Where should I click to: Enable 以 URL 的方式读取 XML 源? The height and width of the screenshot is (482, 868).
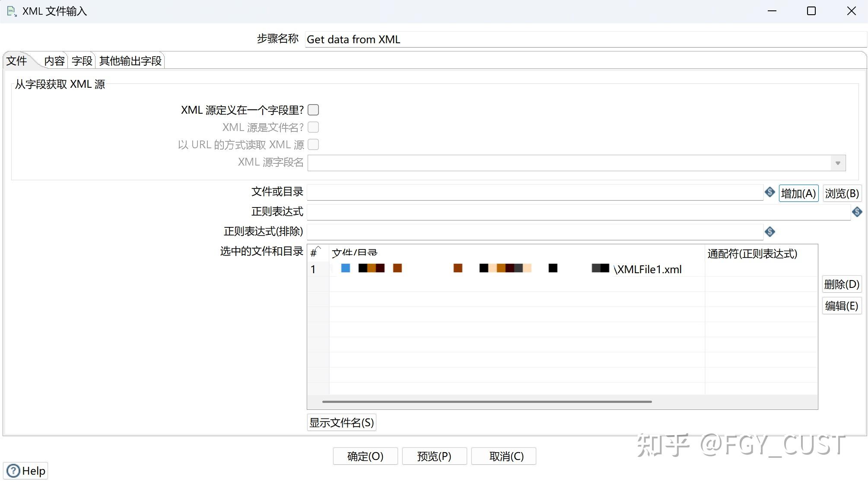(x=313, y=144)
